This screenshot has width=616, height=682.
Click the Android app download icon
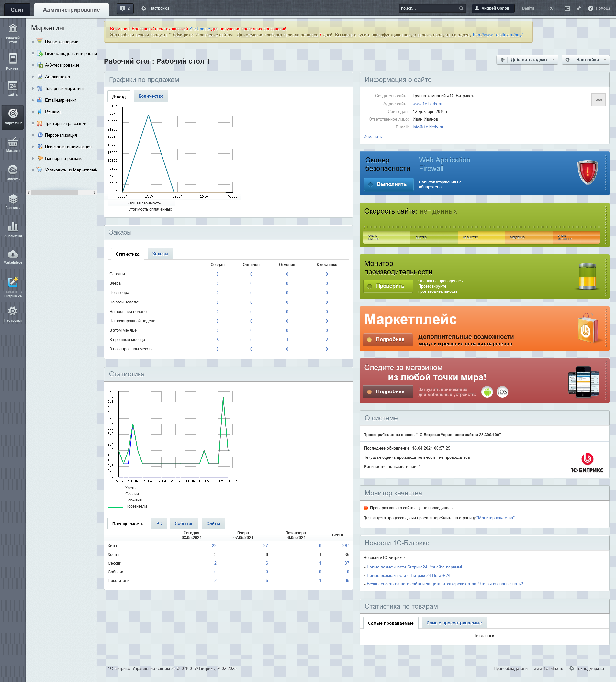point(487,392)
